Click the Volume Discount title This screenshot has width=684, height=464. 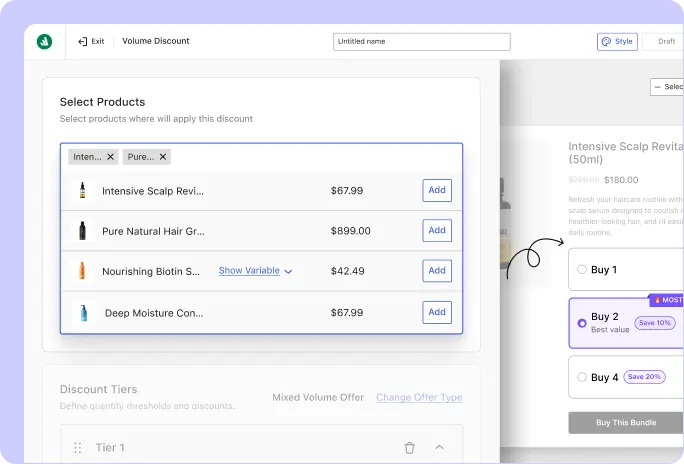point(156,41)
